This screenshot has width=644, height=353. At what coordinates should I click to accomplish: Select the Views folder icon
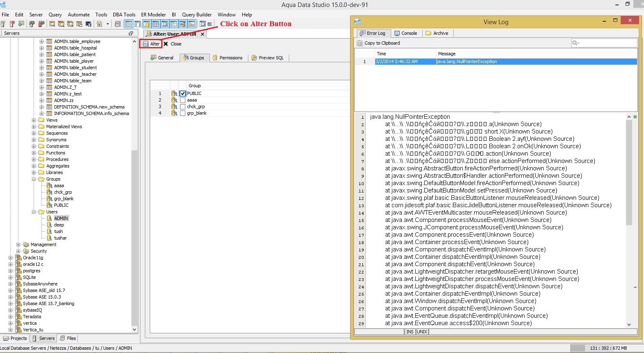click(x=41, y=120)
